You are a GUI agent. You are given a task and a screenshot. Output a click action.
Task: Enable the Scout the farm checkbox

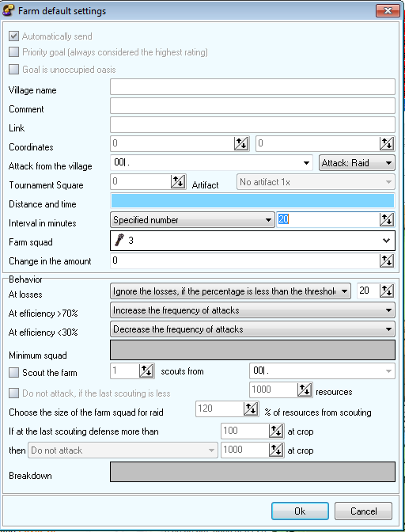click(13, 373)
